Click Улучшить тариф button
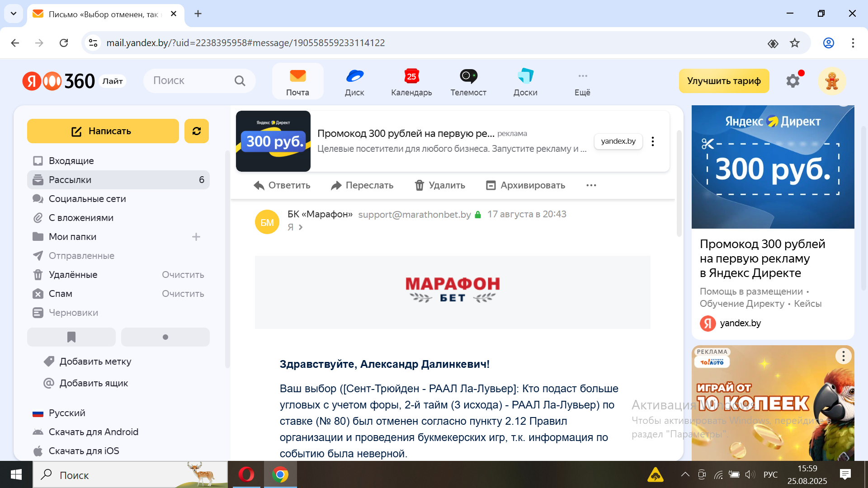 (724, 81)
